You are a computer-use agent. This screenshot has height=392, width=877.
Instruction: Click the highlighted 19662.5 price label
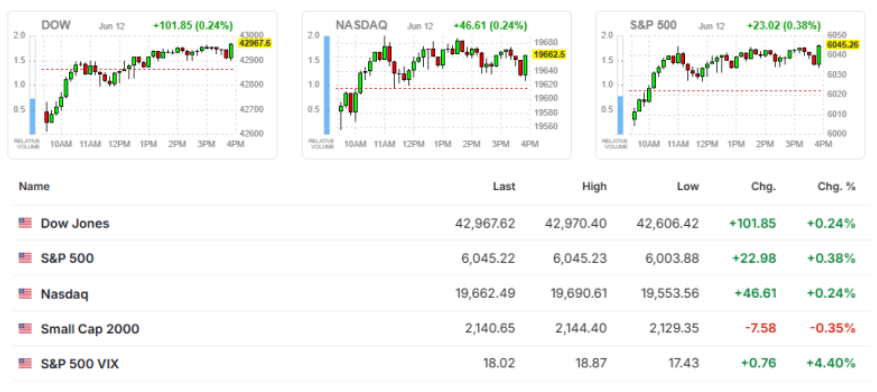click(549, 54)
